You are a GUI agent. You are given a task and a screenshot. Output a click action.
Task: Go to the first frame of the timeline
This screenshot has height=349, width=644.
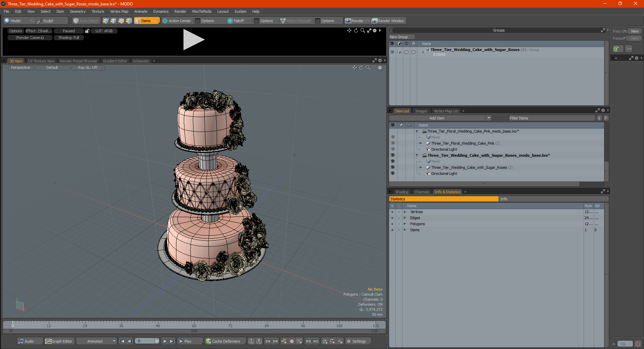(x=122, y=341)
